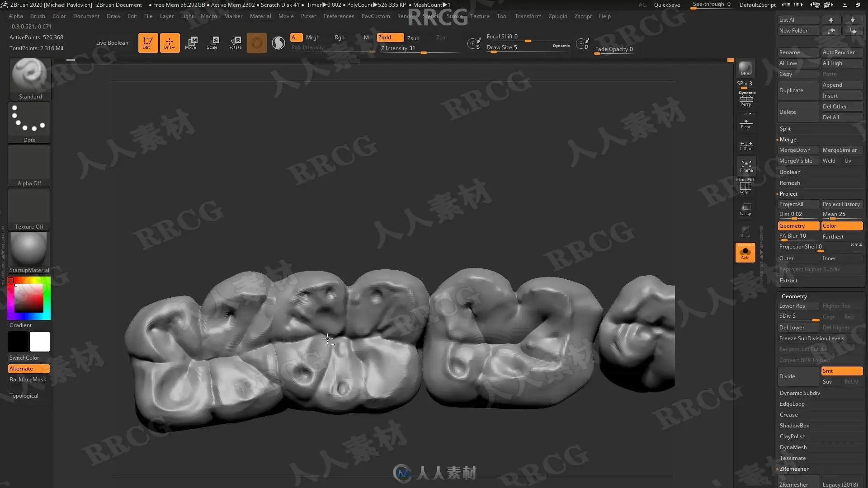Click the BPR render icon
This screenshot has height=488, width=868.
point(745,69)
